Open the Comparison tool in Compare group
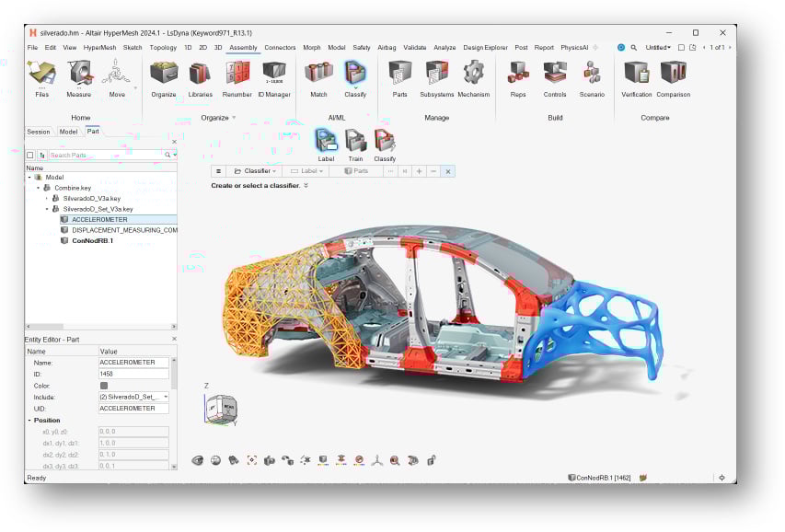This screenshot has height=532, width=785. point(673,77)
